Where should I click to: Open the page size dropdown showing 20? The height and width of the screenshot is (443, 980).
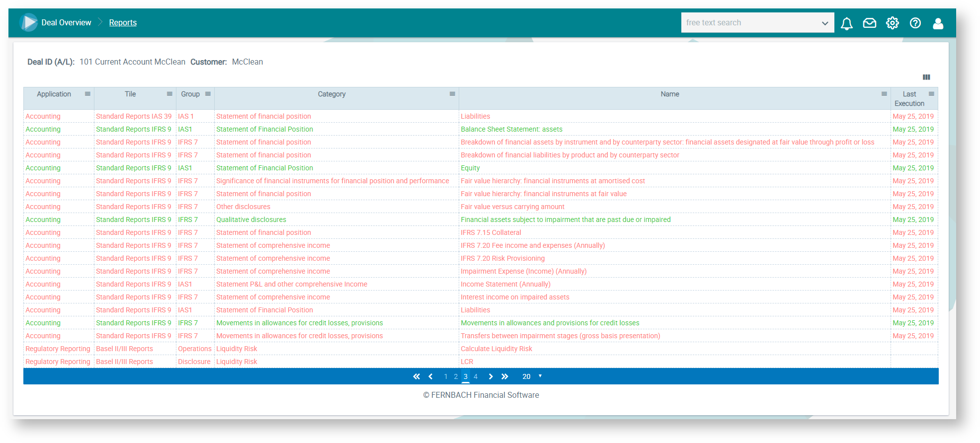pyautogui.click(x=532, y=376)
